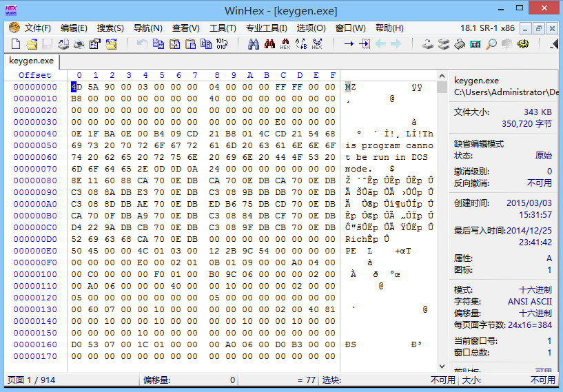Open the 搜索(S) menu
This screenshot has height=392, width=563.
pyautogui.click(x=110, y=28)
